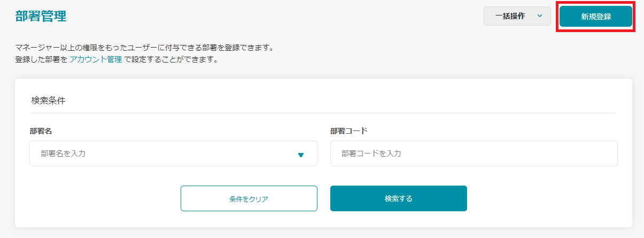
Task: Click the 登録した部署を text before the link
Action: (x=41, y=59)
